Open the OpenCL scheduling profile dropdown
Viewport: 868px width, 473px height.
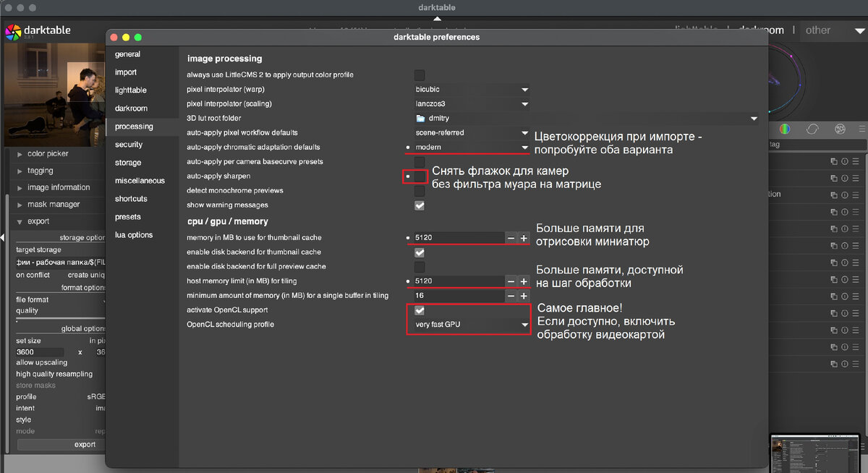pos(472,325)
